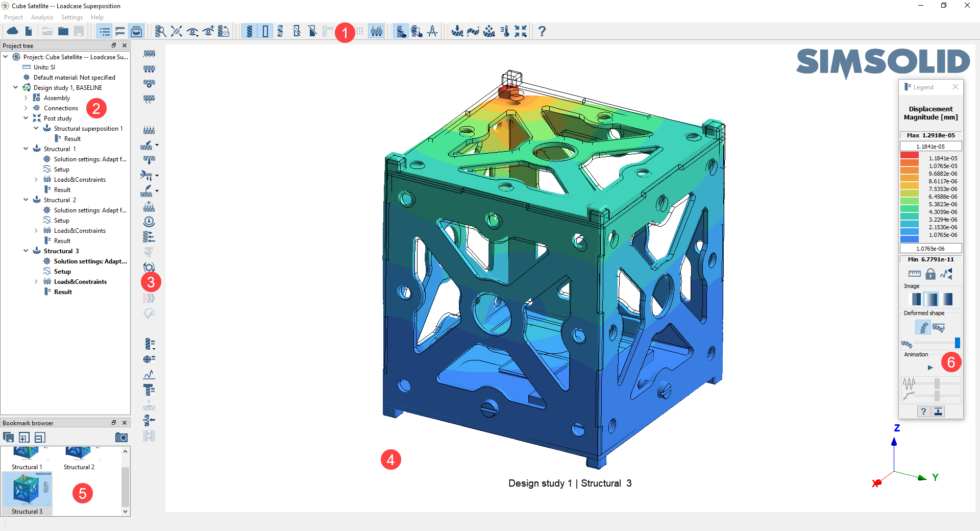Click the thermometer icon in the toolbar
The height and width of the screenshot is (531, 980).
[x=505, y=31]
